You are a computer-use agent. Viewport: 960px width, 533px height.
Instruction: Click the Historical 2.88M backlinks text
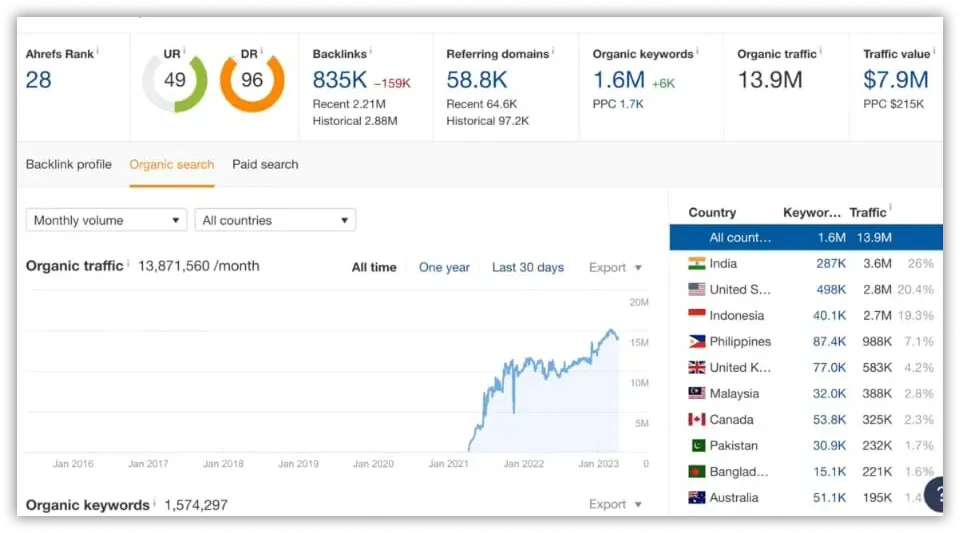point(354,121)
